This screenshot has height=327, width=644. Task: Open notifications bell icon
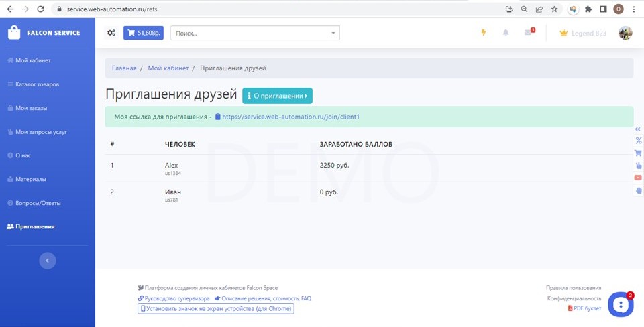click(506, 33)
